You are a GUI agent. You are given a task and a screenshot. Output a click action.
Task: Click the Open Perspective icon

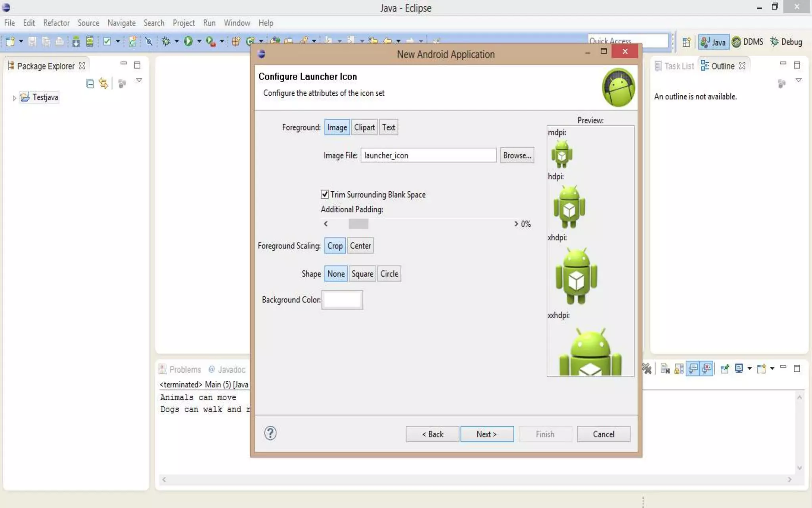pyautogui.click(x=686, y=42)
